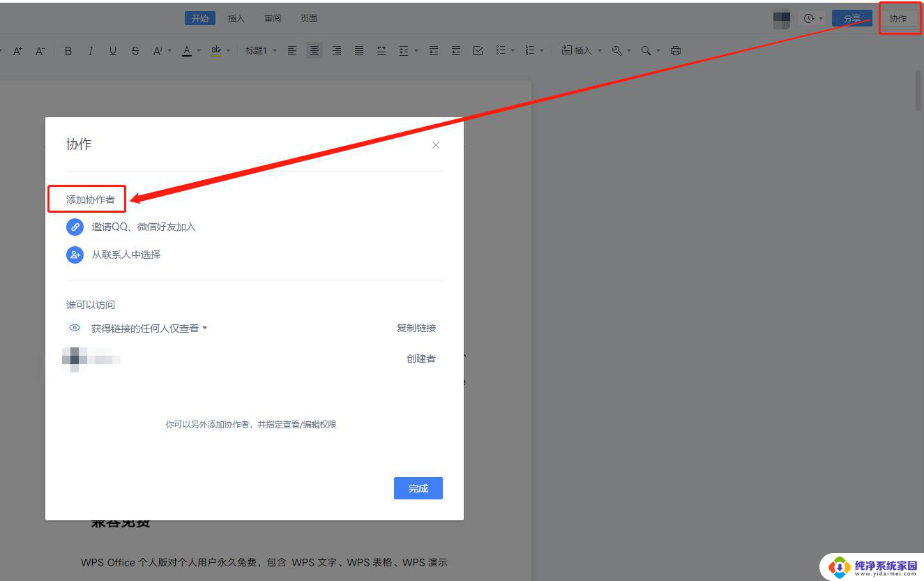Viewport: 924px width, 581px height.
Task: Apply the bulleted list
Action: [500, 51]
